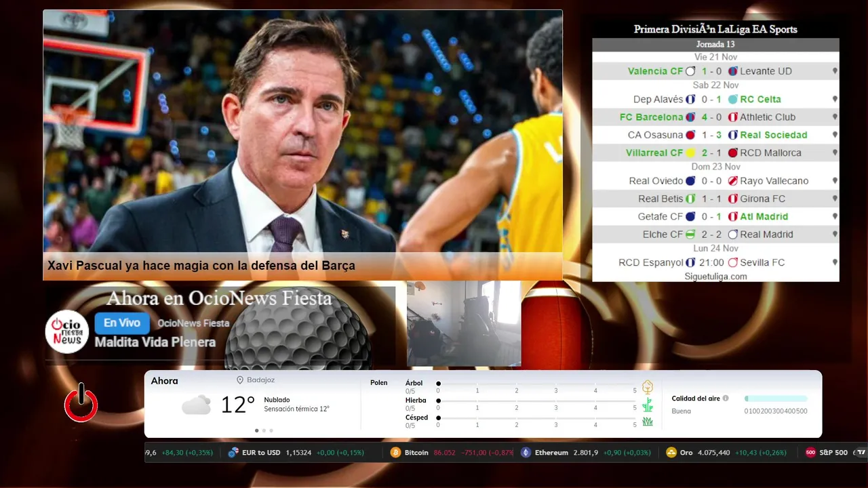
Task: Click the 12° temperature reading
Action: pos(238,405)
